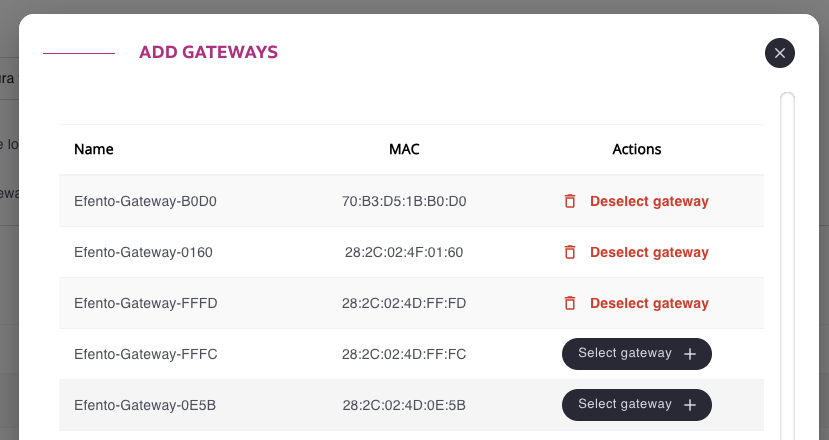Click plus icon for Efento-Gateway-FFFC
829x440 pixels.
click(x=690, y=354)
